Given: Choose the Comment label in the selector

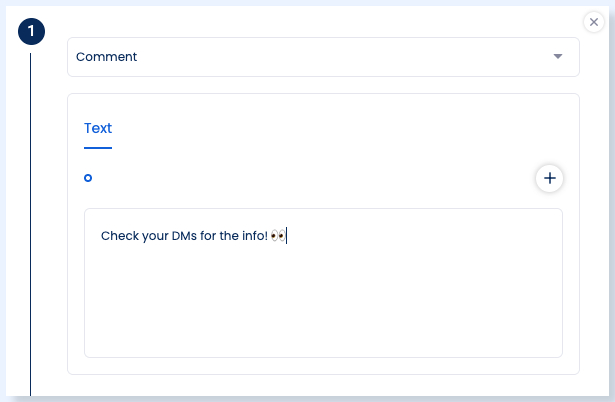Looking at the screenshot, I should click(106, 57).
